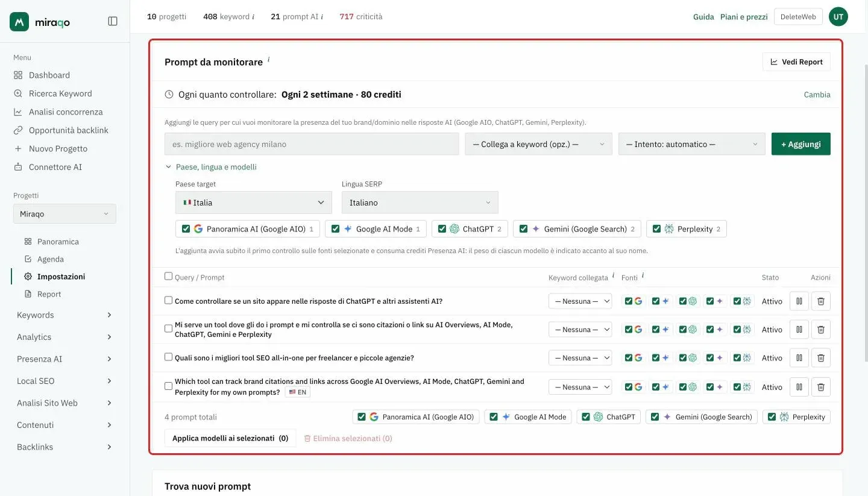Uncheck ChatGPT model with weight 2

coord(442,229)
